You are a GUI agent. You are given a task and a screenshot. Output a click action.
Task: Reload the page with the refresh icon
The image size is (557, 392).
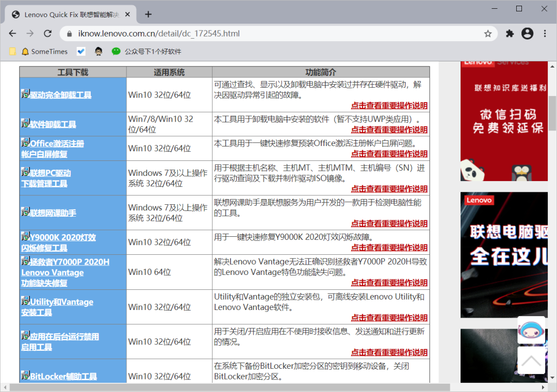click(x=47, y=34)
